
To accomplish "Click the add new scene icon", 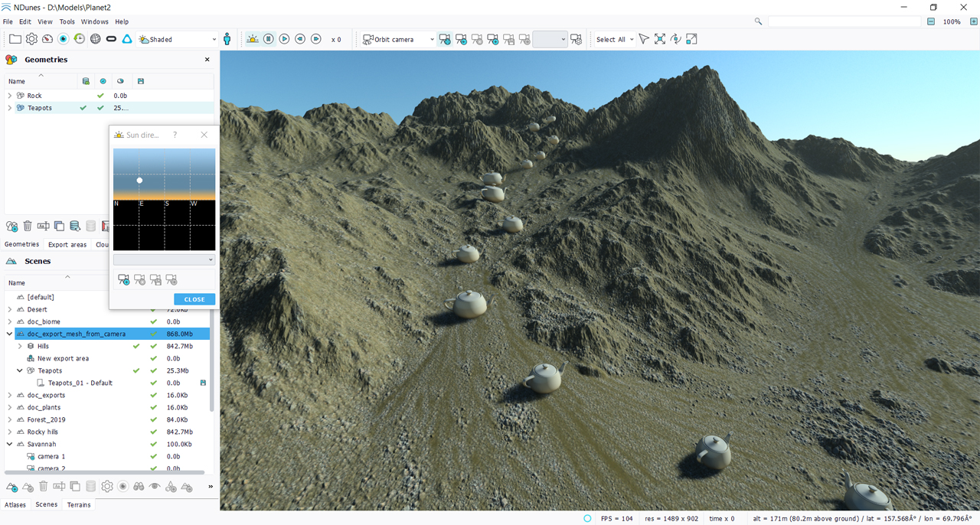I will tap(11, 487).
